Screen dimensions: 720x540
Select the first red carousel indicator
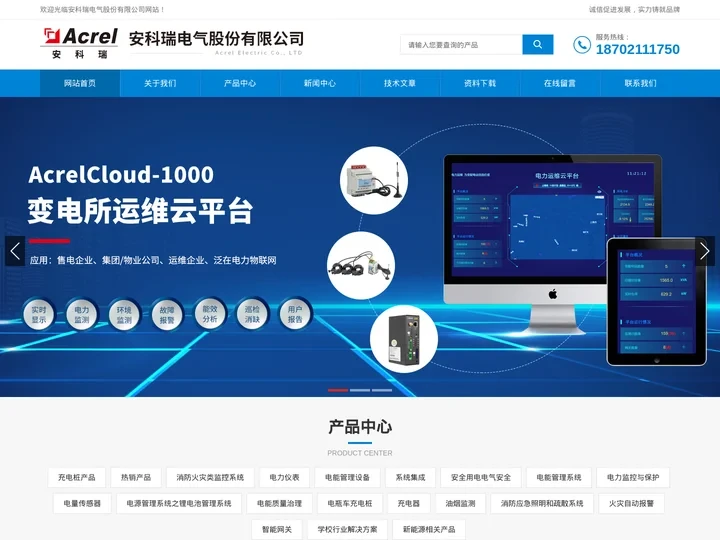[x=338, y=390]
